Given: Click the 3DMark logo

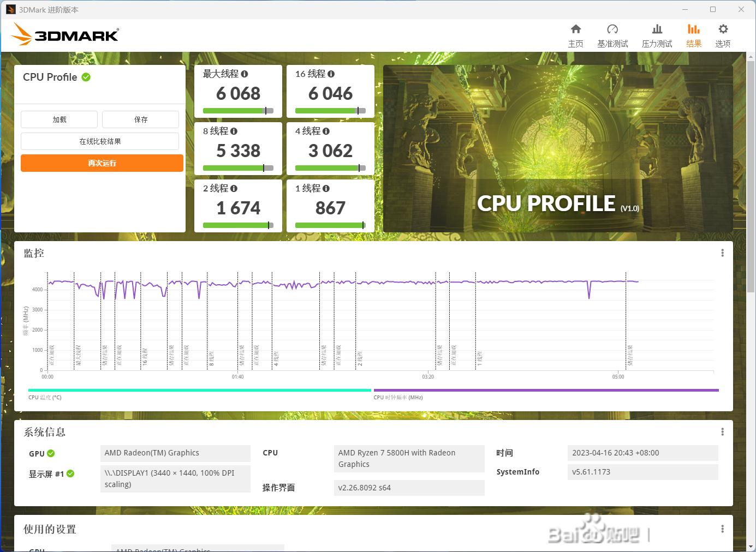Looking at the screenshot, I should click(65, 35).
